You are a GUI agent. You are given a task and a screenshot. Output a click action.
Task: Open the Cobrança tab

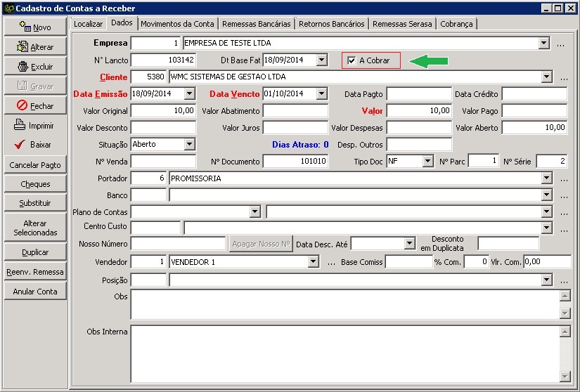click(x=456, y=24)
